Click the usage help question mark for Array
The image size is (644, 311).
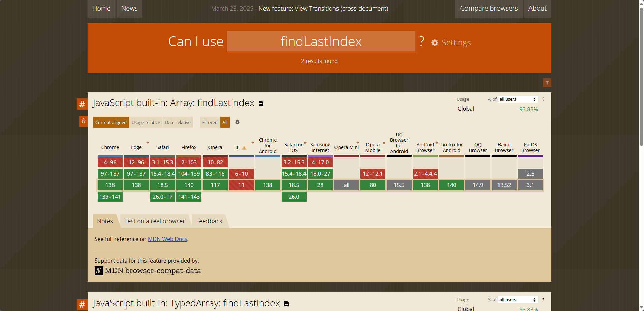tap(543, 99)
